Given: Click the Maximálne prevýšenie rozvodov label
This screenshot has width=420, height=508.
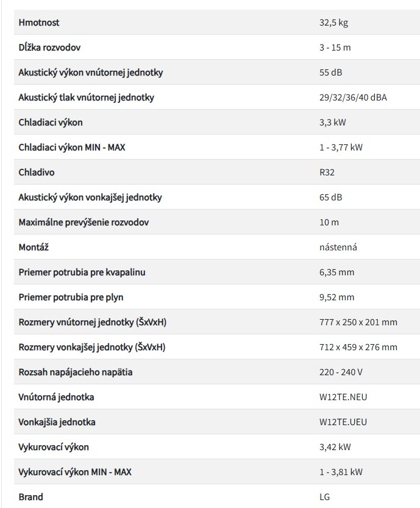Looking at the screenshot, I should pos(84,222).
